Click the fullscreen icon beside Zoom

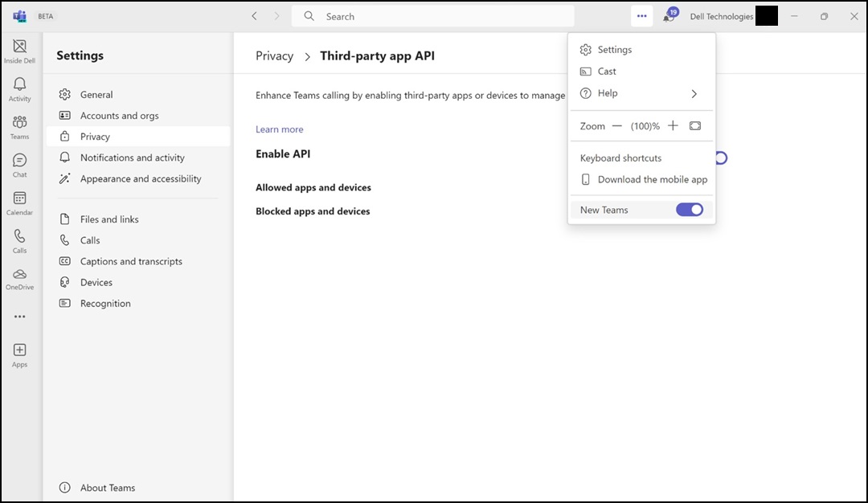point(694,125)
